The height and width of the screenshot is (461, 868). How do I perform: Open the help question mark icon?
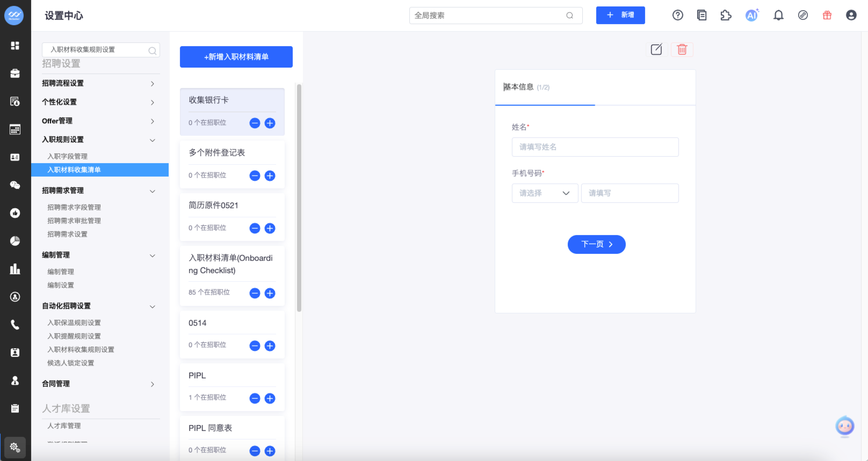click(x=677, y=15)
